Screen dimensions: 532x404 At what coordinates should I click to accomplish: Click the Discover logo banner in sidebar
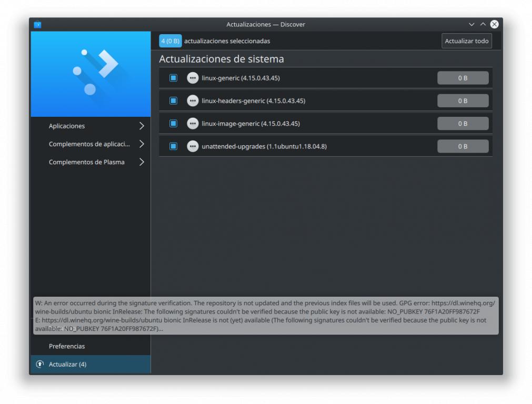click(91, 74)
